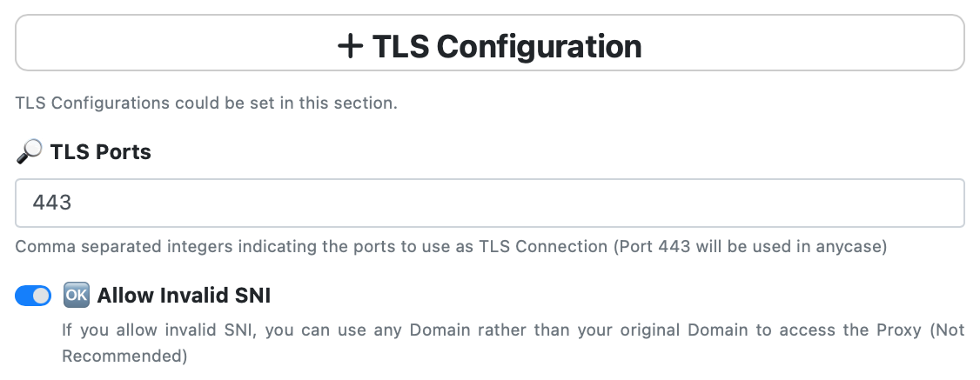The image size is (980, 380).
Task: Click "TLS Connection" in the ports hint
Action: pyautogui.click(x=543, y=246)
